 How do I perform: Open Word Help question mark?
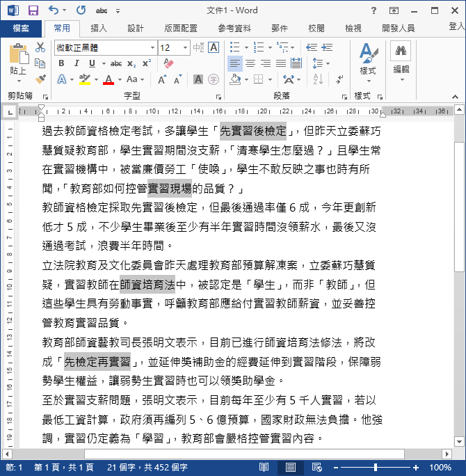[373, 10]
